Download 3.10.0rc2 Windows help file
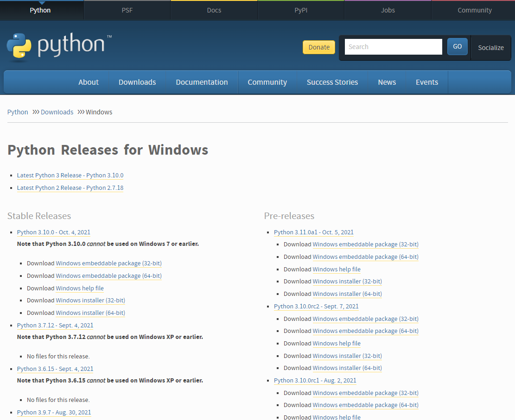 tap(337, 344)
